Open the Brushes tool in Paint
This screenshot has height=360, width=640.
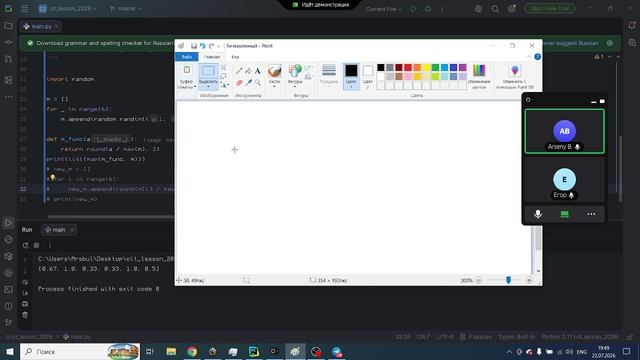click(x=274, y=76)
